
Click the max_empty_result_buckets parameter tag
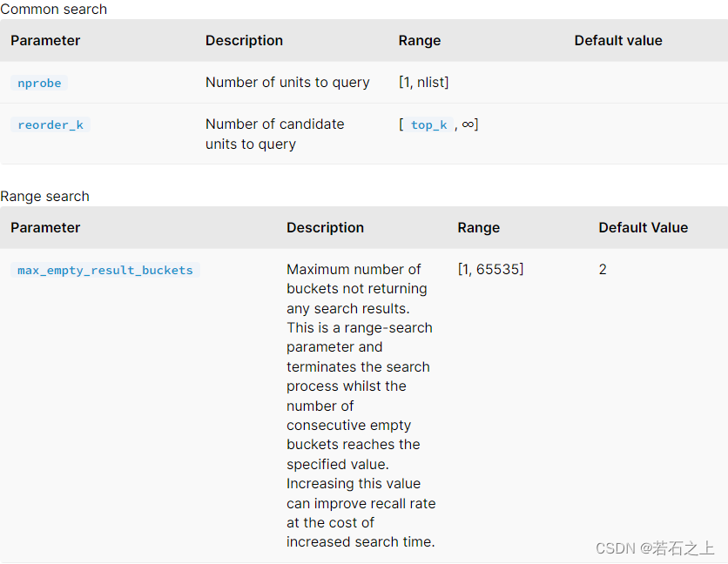point(105,271)
